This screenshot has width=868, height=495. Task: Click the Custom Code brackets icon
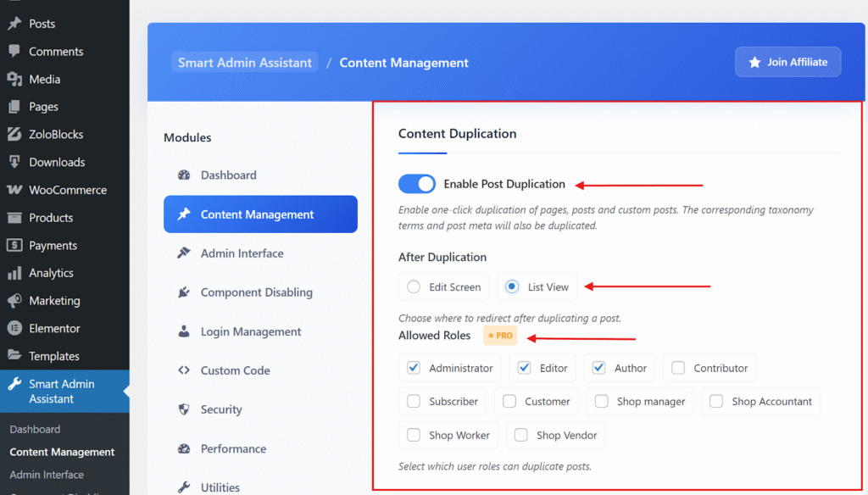tap(184, 370)
